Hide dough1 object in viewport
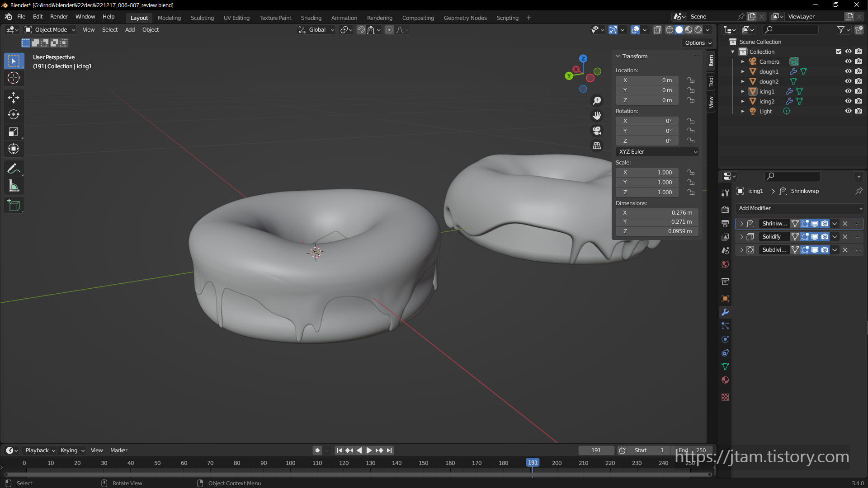The height and width of the screenshot is (488, 868). 848,71
